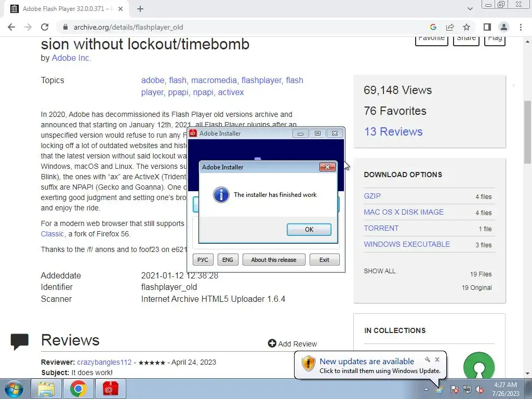Viewport: 532px width, 399px height.
Task: Click the Windows Update shield tray icon
Action: [x=439, y=390]
